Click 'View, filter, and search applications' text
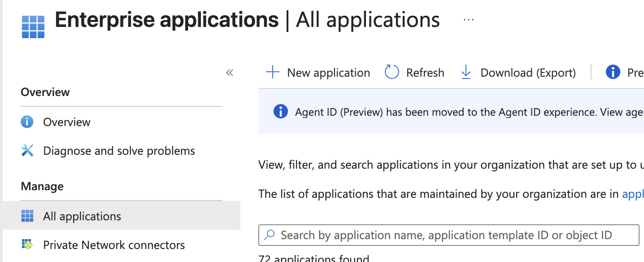 (x=451, y=165)
